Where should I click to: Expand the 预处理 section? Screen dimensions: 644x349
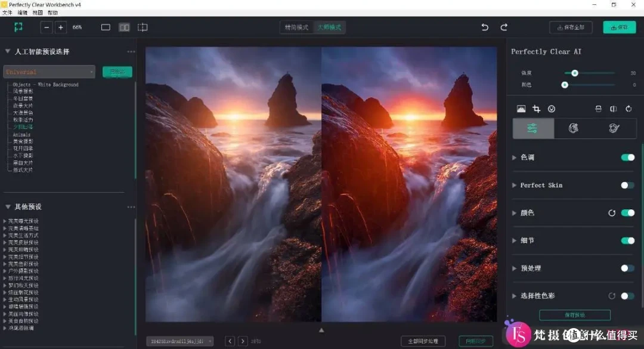514,268
